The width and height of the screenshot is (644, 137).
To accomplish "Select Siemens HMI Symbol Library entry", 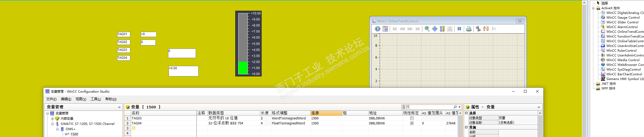I will 625,79.
